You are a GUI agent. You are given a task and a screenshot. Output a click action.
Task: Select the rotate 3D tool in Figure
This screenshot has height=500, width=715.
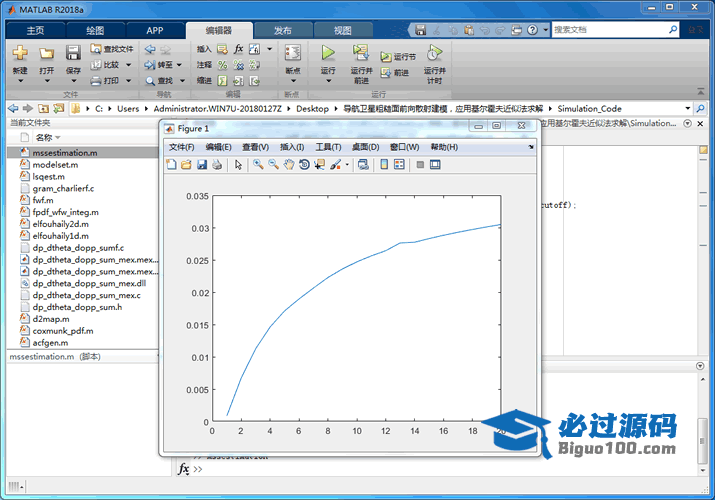pos(304,165)
